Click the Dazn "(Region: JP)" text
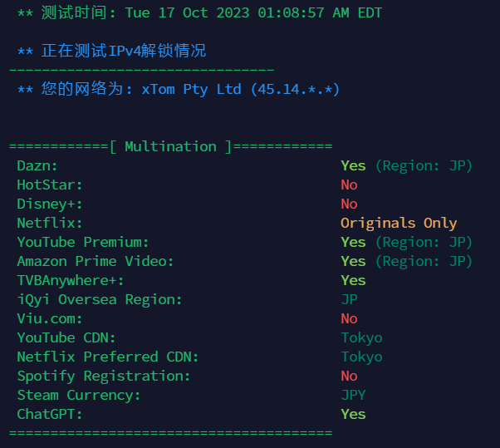The height and width of the screenshot is (448, 500). pyautogui.click(x=424, y=166)
